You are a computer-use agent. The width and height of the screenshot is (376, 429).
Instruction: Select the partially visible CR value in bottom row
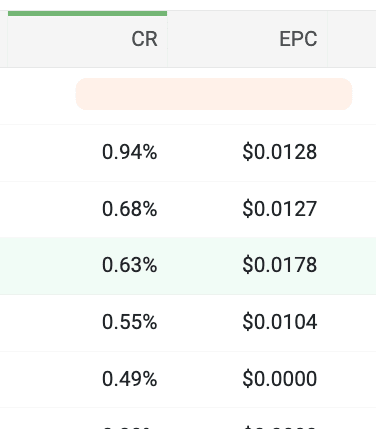129,427
